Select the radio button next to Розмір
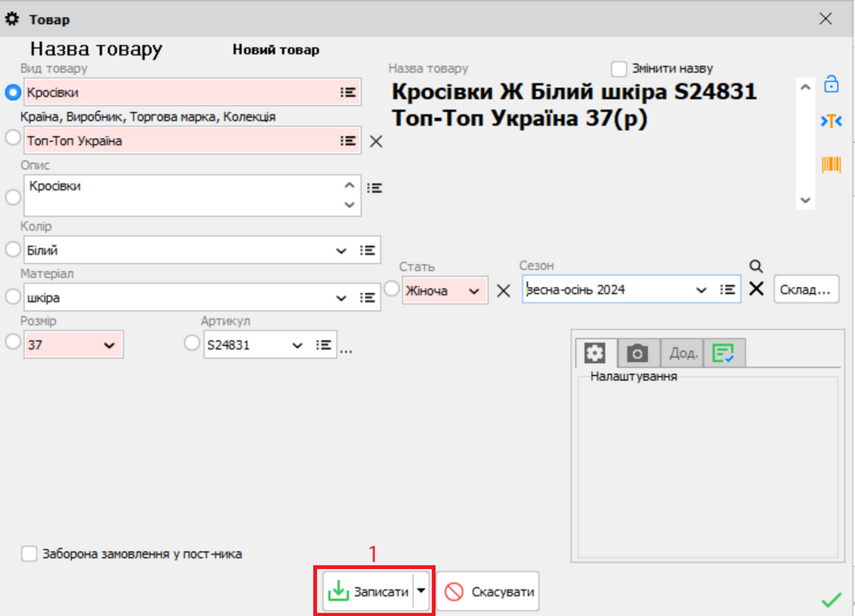Screen dimensions: 855x616 (13, 343)
